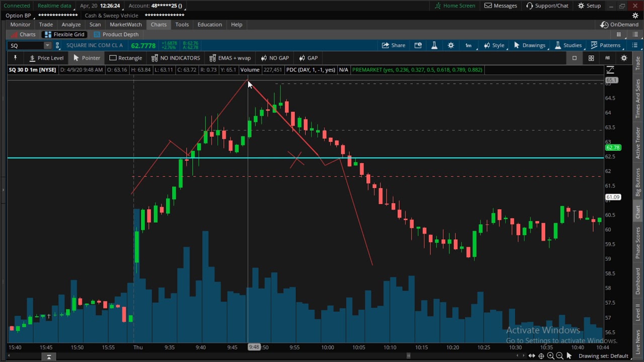
Task: Open the Live News side panel
Action: [x=638, y=343]
